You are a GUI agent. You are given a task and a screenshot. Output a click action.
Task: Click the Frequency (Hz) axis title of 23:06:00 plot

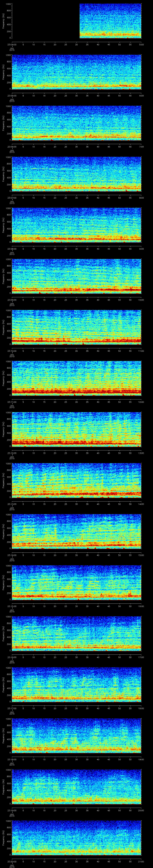[3, 123]
